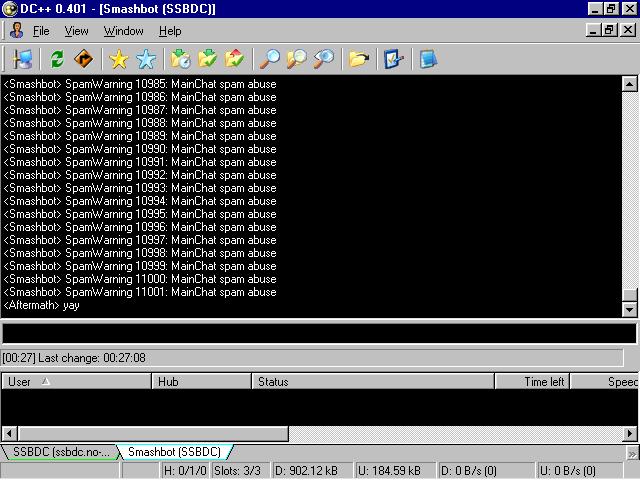Click the chat scroll down arrow

tap(629, 309)
